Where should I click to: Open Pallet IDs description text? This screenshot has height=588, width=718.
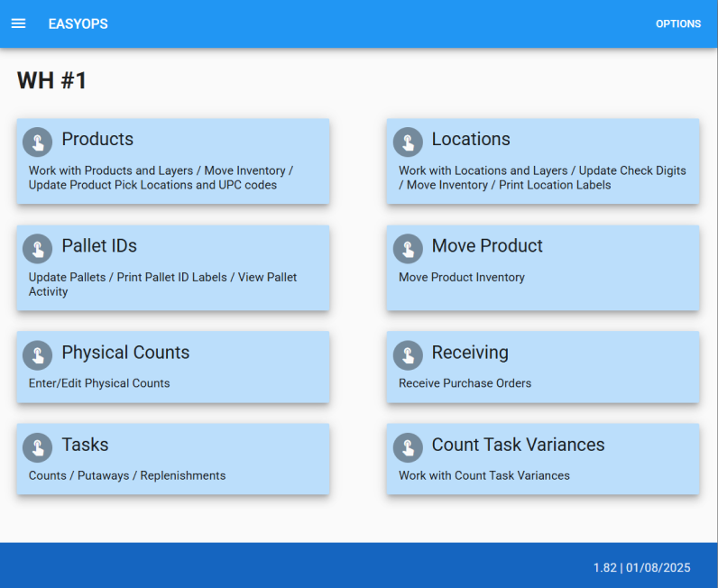tap(162, 284)
